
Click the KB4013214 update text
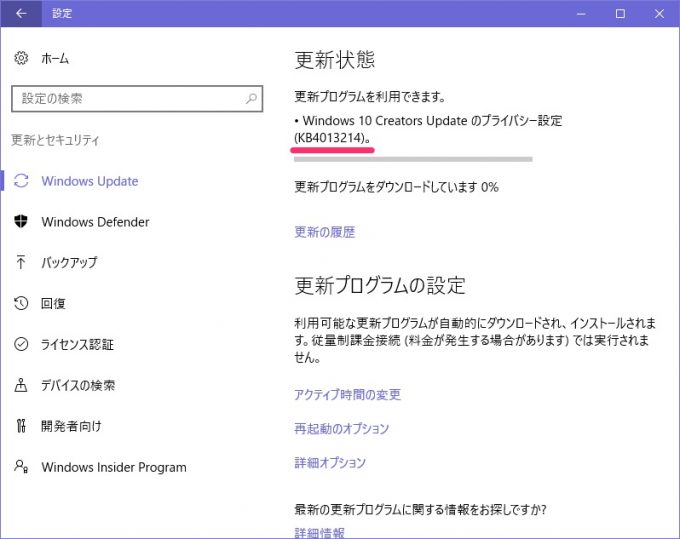pyautogui.click(x=332, y=138)
